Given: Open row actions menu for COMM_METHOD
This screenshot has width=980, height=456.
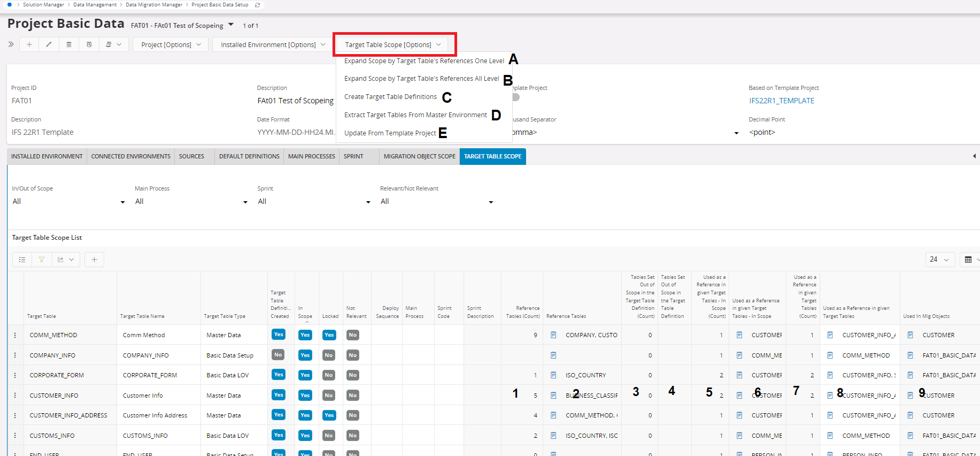Looking at the screenshot, I should point(15,335).
